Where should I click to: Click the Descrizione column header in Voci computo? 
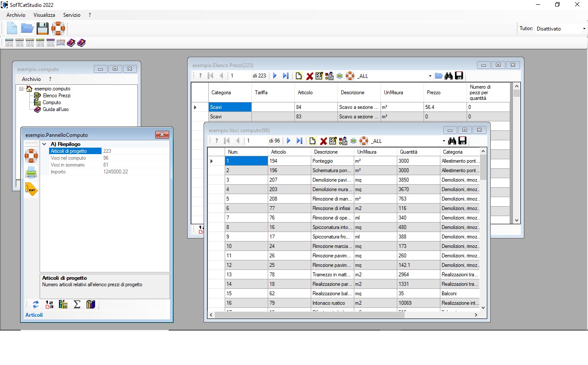tap(332, 152)
